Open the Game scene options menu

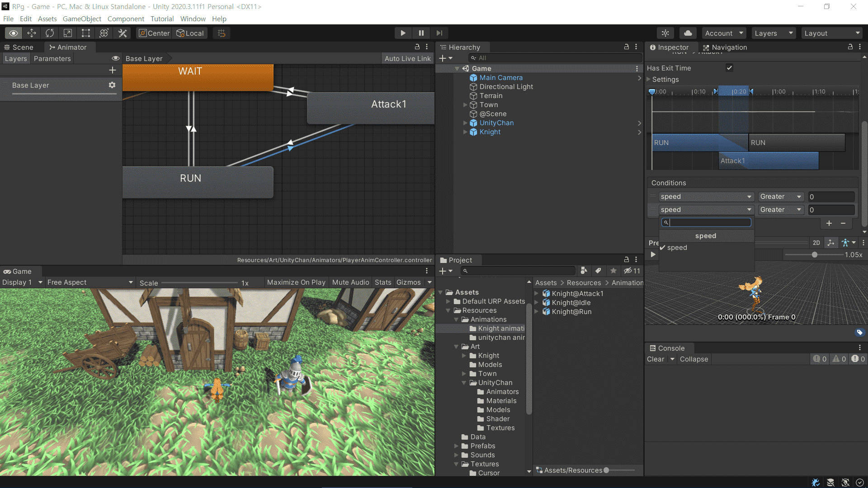pos(637,69)
